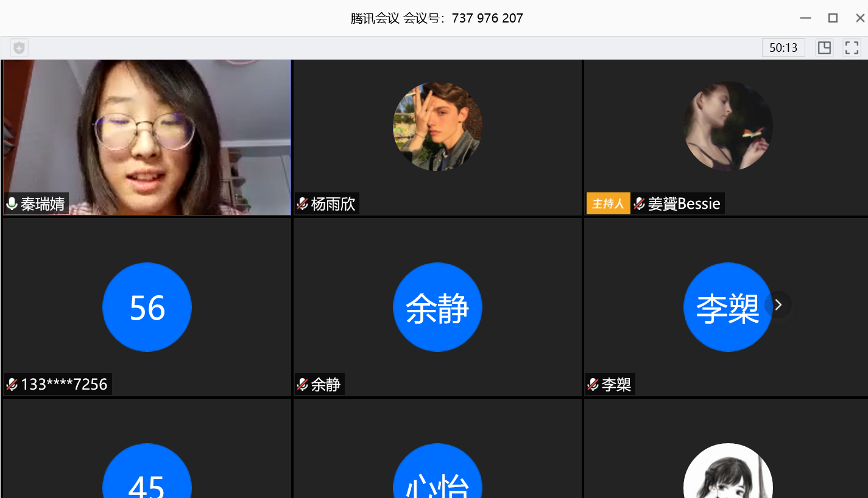Click the active microphone icon next to 秦瑞婧
Viewport: 868px width, 498px height.
point(12,203)
